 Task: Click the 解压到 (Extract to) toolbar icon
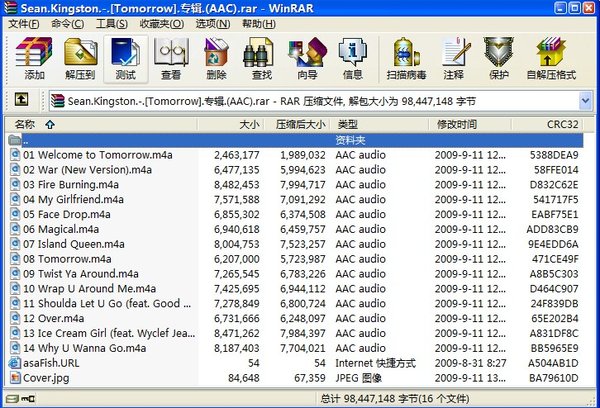(x=80, y=52)
